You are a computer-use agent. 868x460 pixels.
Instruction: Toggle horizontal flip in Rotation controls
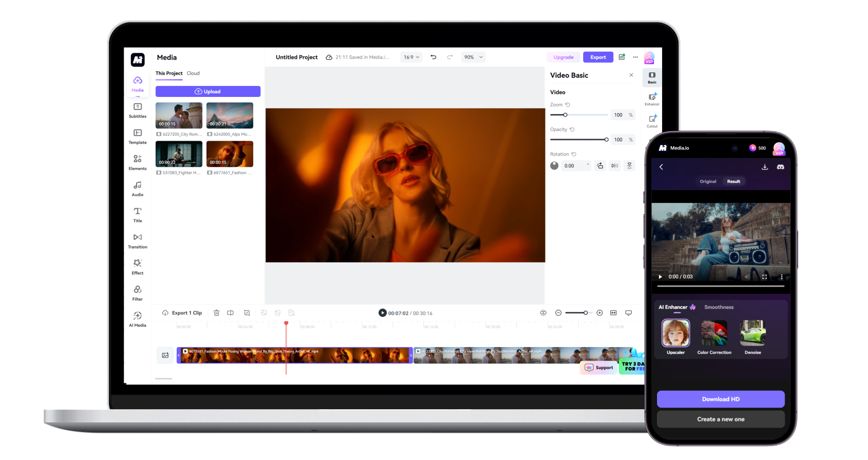[614, 165]
